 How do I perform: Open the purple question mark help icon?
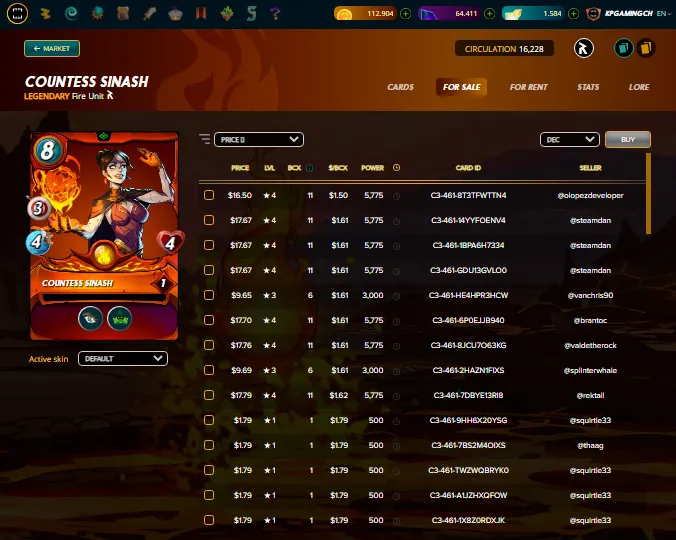pos(275,13)
